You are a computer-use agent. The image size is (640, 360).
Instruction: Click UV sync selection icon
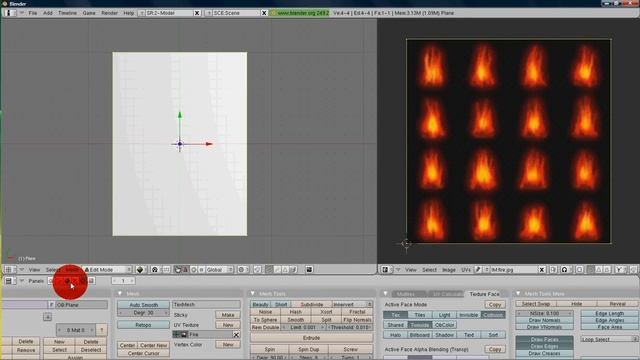coord(579,270)
